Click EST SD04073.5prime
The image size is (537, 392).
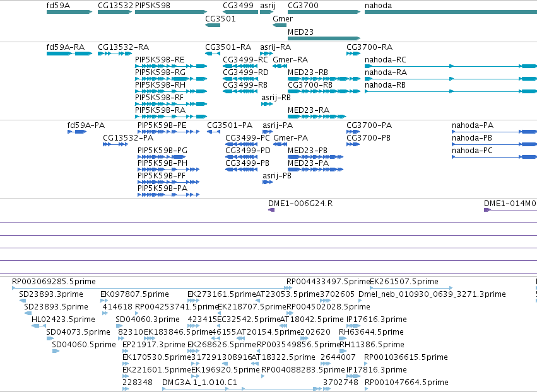(x=78, y=332)
